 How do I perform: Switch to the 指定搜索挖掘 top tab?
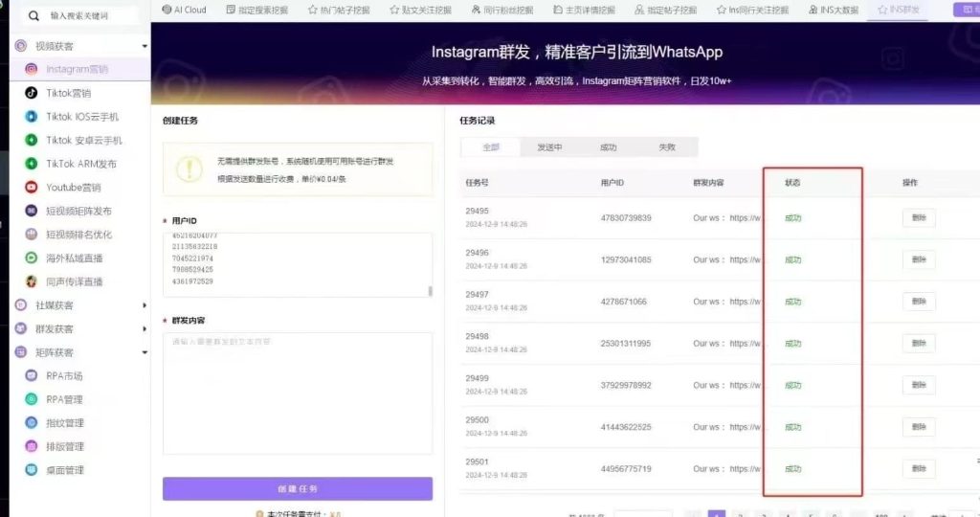(256, 10)
